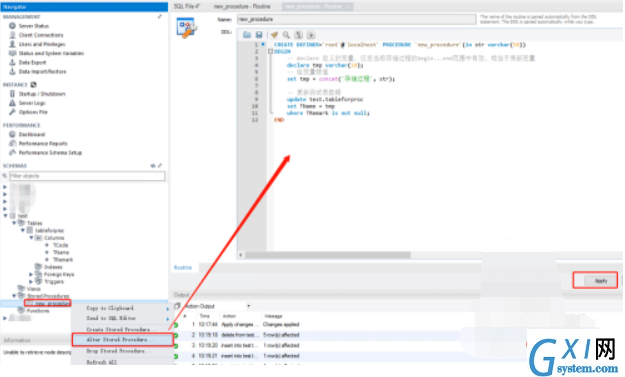Close the active new_procedure - Routine tab

point(348,6)
